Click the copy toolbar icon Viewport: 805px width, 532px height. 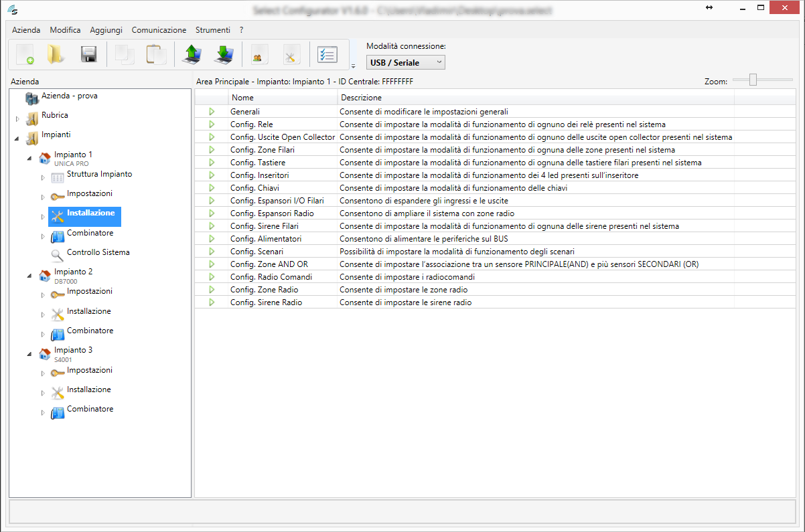point(125,54)
